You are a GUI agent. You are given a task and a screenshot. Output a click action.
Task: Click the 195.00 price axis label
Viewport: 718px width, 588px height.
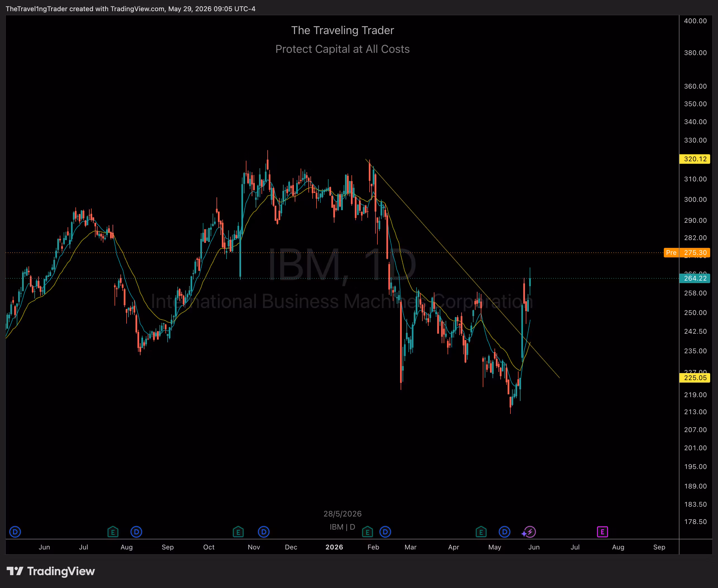tap(695, 467)
